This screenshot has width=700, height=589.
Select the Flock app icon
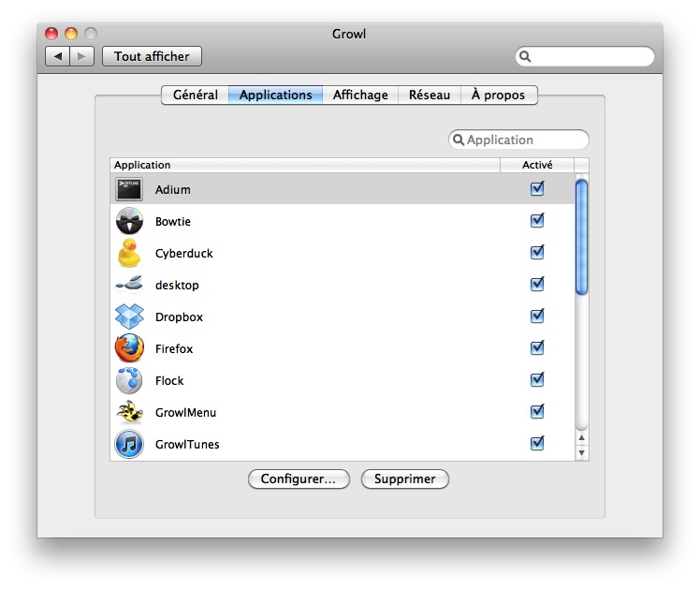pos(129,380)
